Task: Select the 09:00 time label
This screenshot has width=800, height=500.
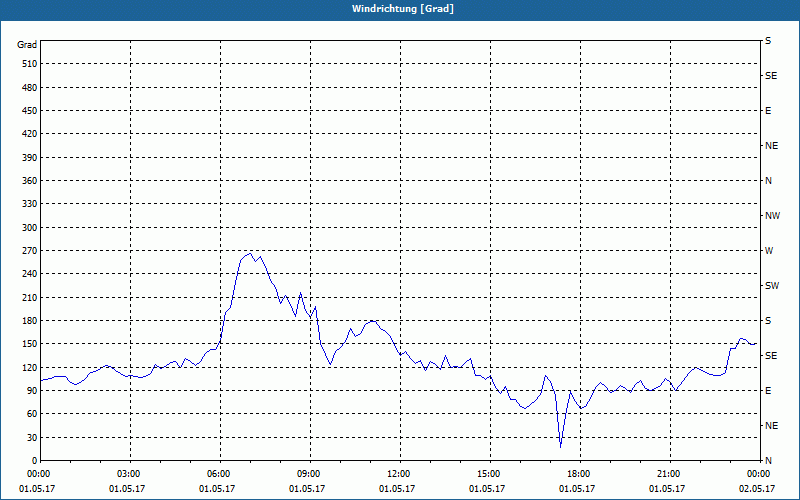Action: pyautogui.click(x=310, y=474)
